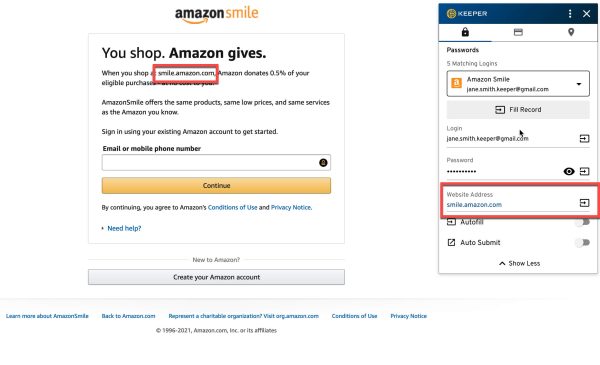Click the Fill Record button
Viewport: 600px width, 365px height.
(518, 110)
